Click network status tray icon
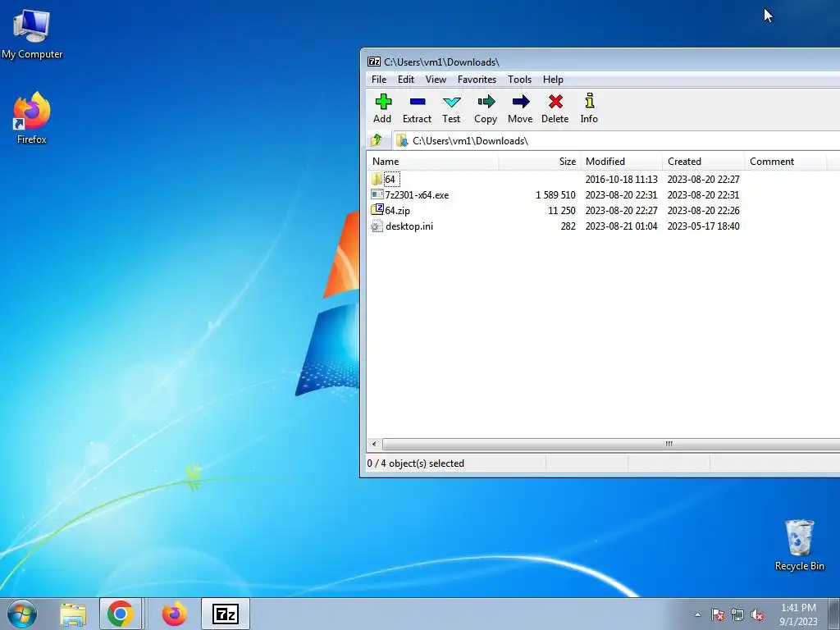This screenshot has width=840, height=630. pos(737,614)
